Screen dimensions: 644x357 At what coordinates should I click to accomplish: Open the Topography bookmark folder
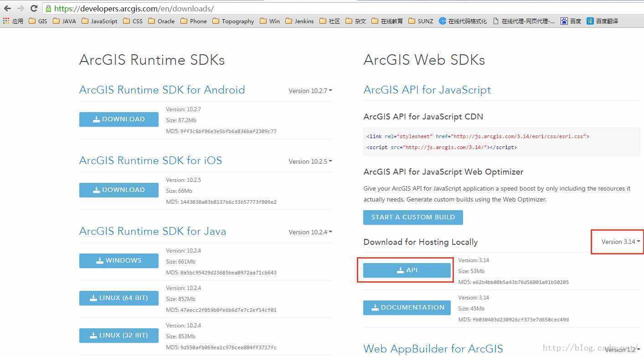[x=233, y=21]
